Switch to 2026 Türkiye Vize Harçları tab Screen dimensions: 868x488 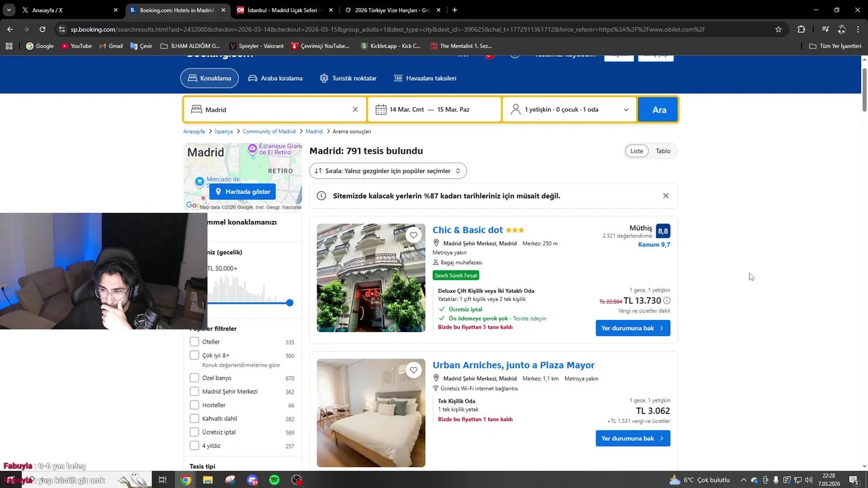(x=393, y=10)
